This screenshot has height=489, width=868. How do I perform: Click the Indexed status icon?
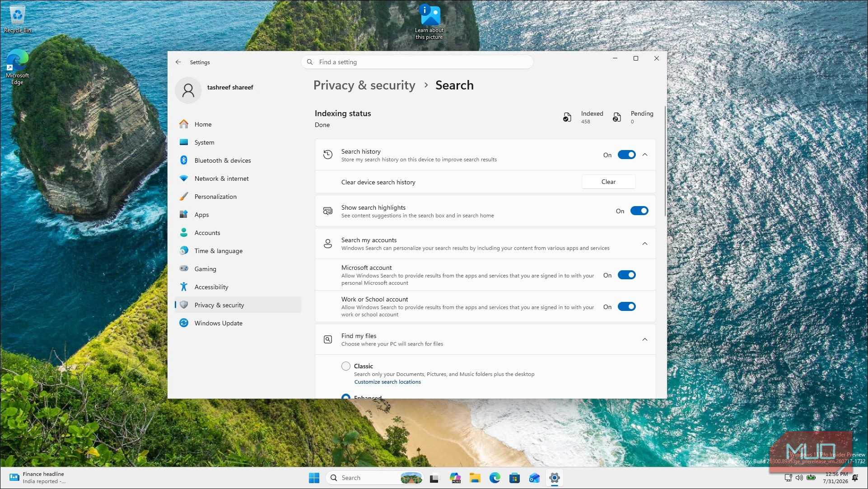point(567,118)
